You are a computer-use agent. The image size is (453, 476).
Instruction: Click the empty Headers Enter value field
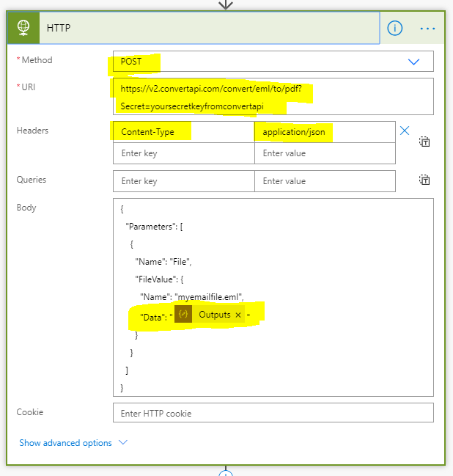coord(324,153)
